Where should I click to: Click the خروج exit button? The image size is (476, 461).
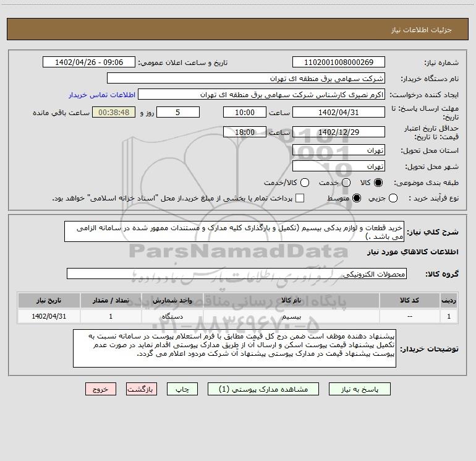pos(101,389)
